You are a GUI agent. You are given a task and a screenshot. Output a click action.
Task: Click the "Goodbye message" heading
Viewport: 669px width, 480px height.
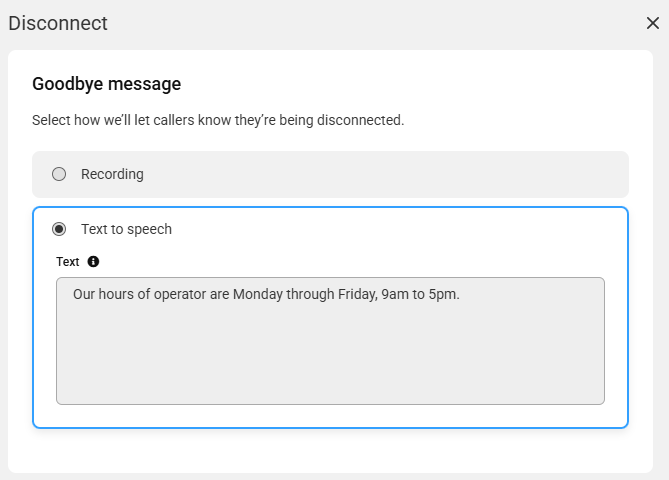(x=107, y=84)
